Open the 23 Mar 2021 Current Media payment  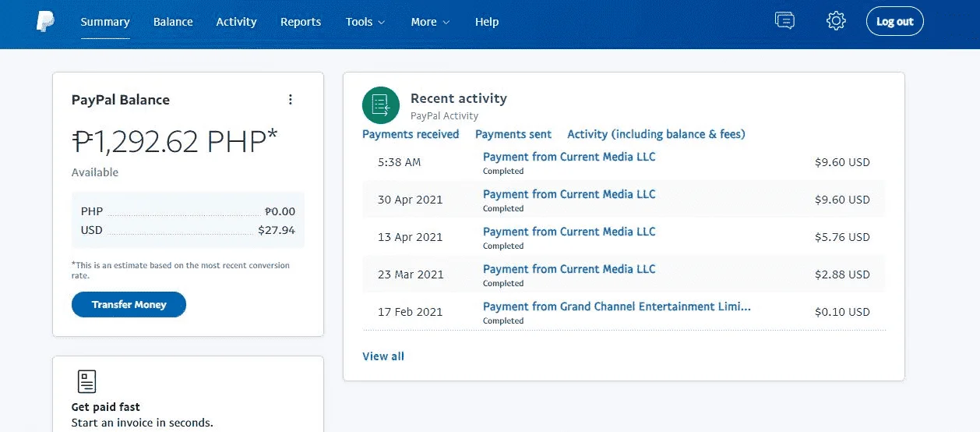pos(569,269)
